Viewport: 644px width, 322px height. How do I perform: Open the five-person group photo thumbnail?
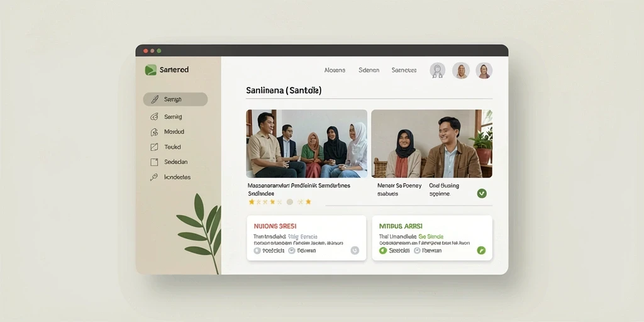click(307, 143)
